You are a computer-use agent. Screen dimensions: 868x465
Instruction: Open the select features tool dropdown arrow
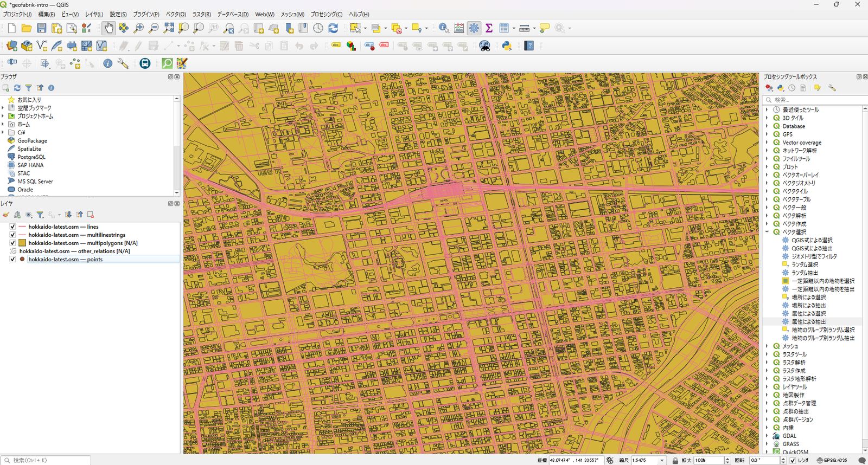click(365, 28)
